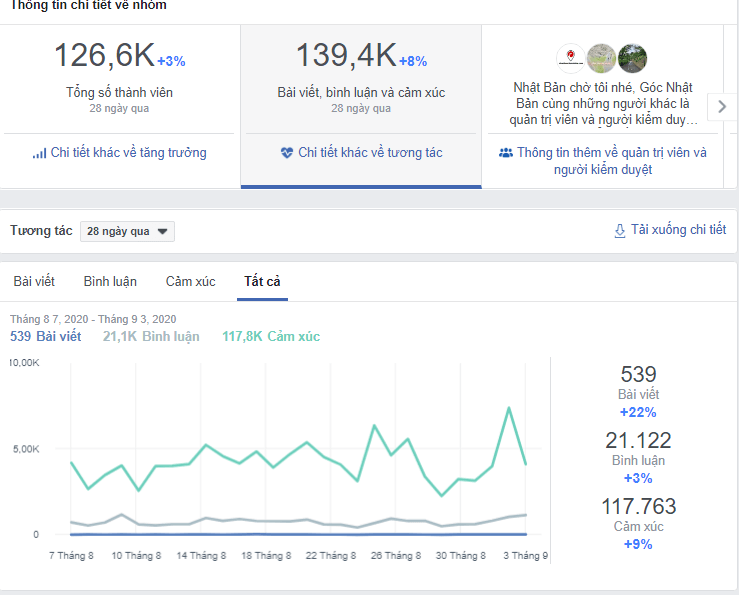Toggle the 21,1K Bình luận legend series

pos(151,337)
